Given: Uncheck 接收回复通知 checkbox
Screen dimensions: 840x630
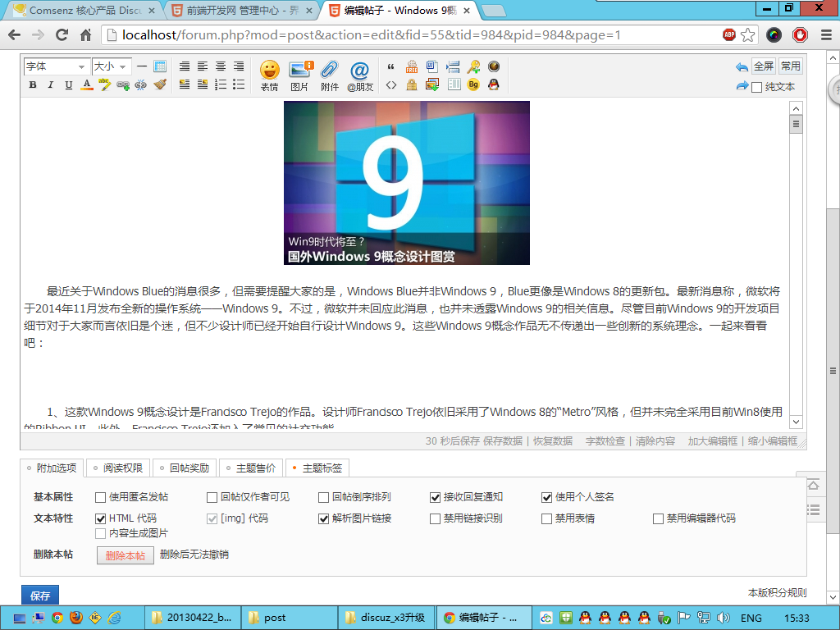Looking at the screenshot, I should point(435,498).
